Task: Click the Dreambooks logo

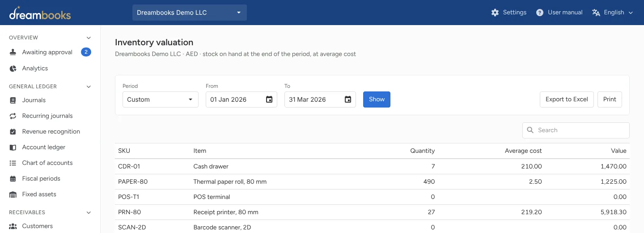Action: pos(40,13)
